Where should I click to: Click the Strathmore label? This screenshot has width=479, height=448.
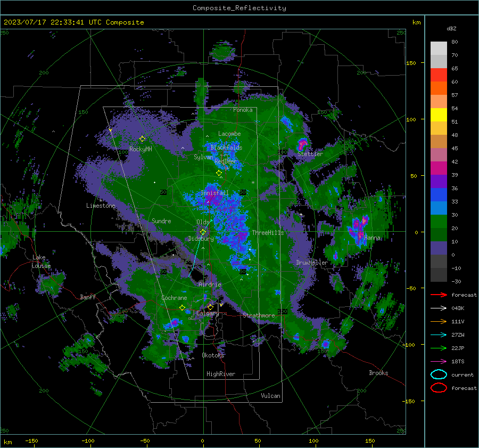pyautogui.click(x=259, y=315)
